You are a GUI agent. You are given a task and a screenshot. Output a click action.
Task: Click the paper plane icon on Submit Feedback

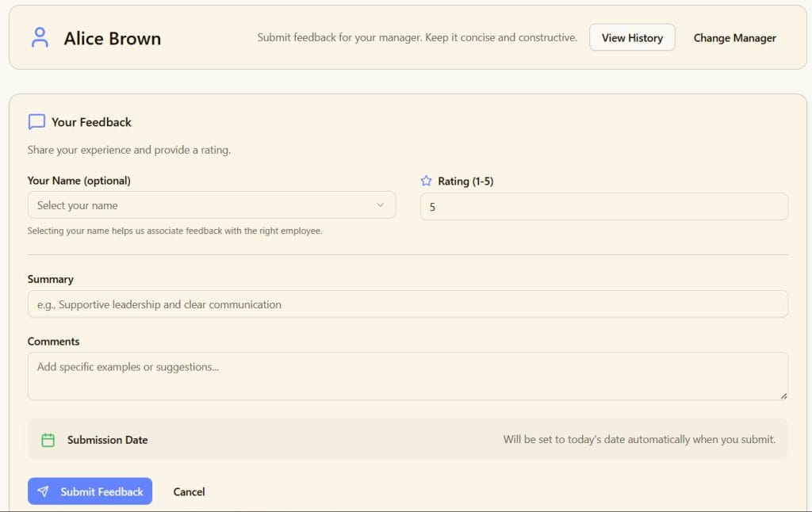pos(44,491)
